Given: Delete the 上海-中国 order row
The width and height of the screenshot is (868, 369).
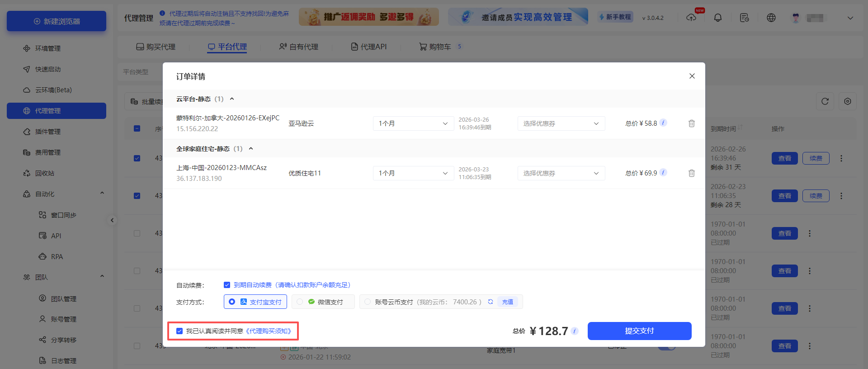Looking at the screenshot, I should [x=692, y=173].
